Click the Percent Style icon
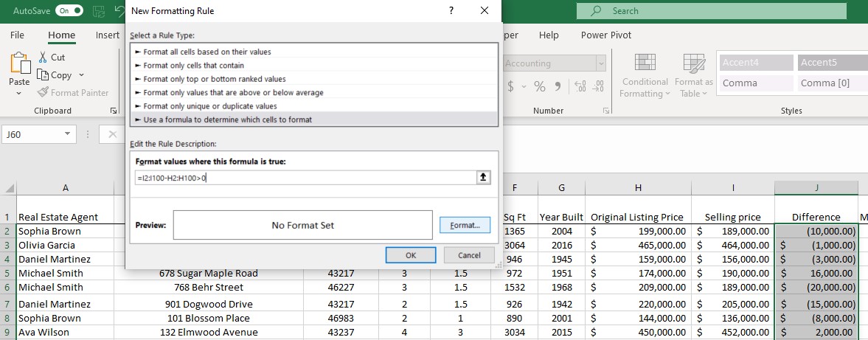The width and height of the screenshot is (868, 340). tap(540, 86)
